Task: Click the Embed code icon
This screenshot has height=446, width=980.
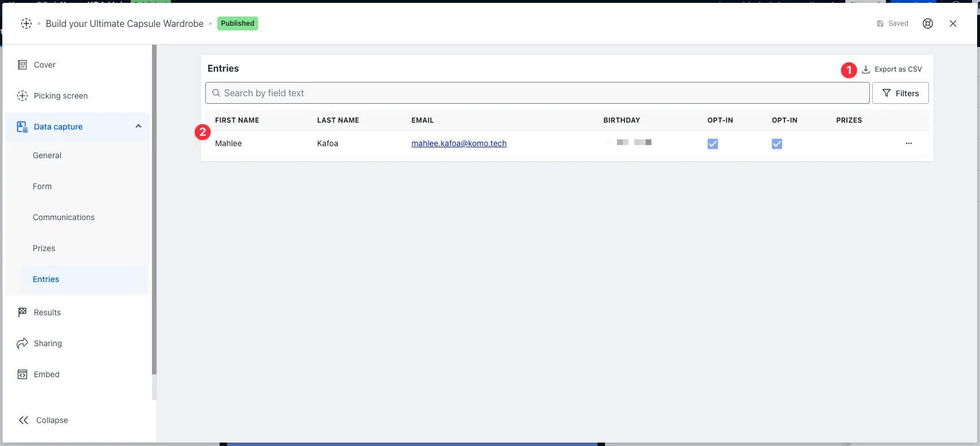Action: (x=22, y=374)
